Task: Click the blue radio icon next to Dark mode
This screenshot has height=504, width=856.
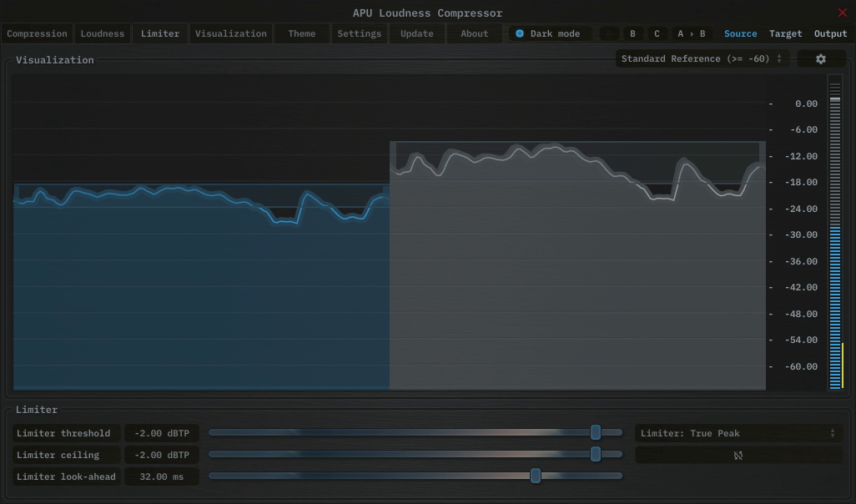Action: coord(519,33)
